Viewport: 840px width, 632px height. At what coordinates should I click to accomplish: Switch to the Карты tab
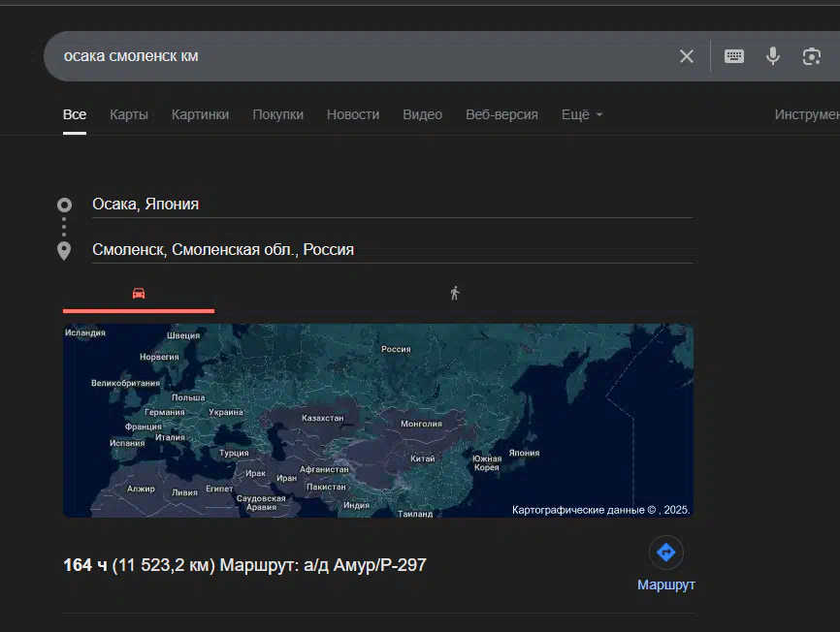tap(129, 114)
